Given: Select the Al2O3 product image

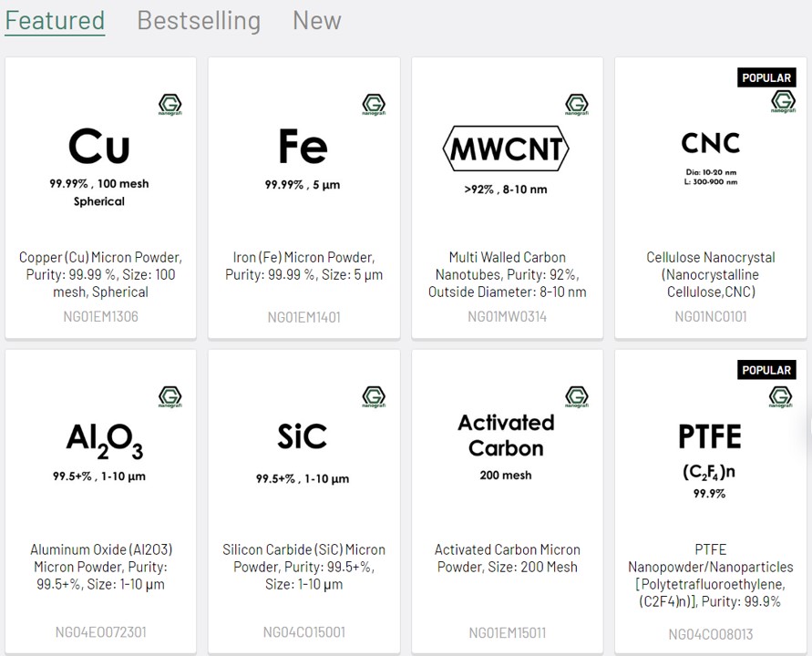Looking at the screenshot, I should [x=100, y=448].
